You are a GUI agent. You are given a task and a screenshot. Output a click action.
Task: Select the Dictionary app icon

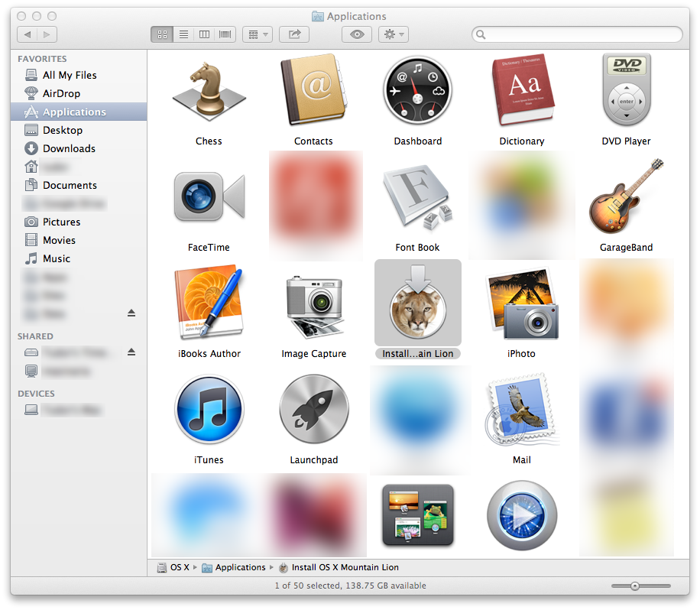pos(522,91)
